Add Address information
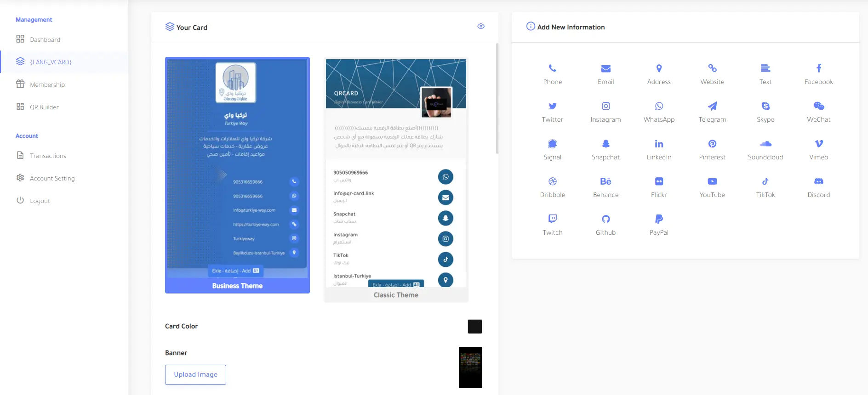The image size is (868, 395). click(x=659, y=74)
